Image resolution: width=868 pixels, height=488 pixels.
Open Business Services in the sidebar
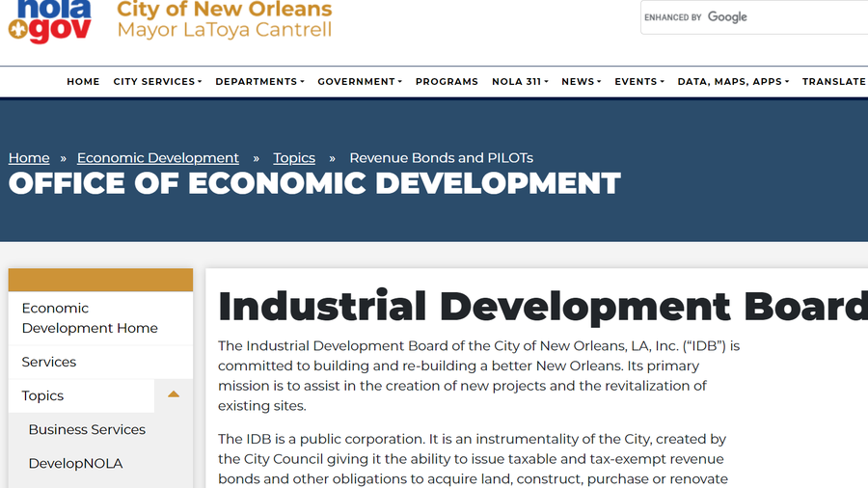coord(87,430)
